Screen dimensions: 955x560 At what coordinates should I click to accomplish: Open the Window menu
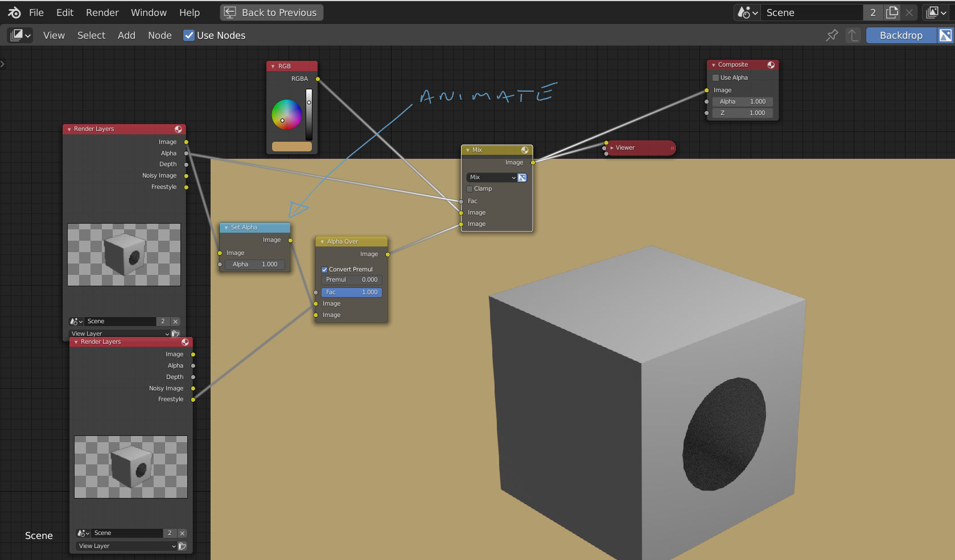(149, 13)
